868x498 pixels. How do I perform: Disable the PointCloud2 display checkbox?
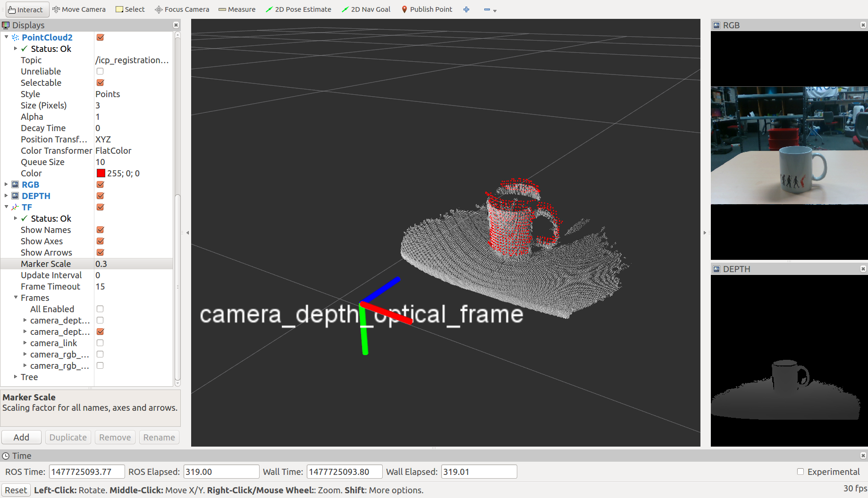(x=100, y=37)
